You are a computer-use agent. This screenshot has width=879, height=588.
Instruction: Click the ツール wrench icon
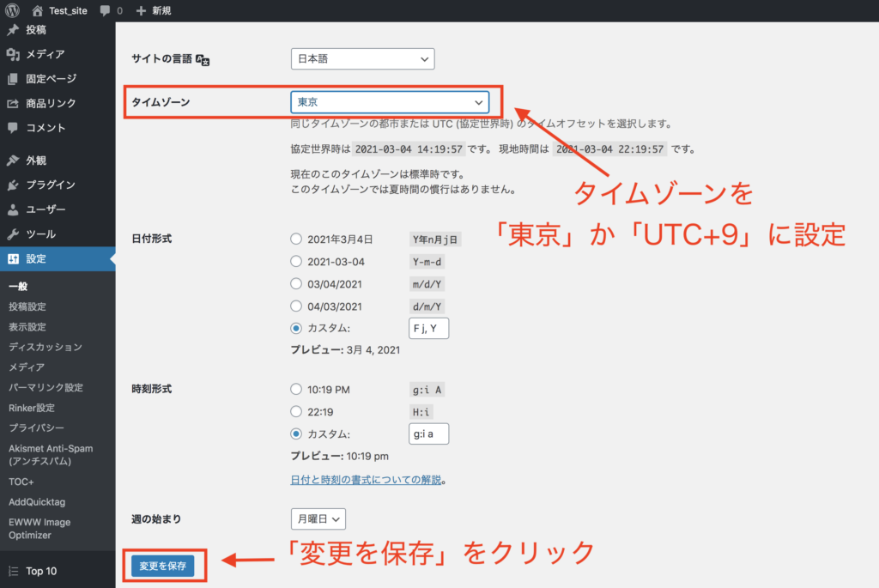click(x=13, y=234)
